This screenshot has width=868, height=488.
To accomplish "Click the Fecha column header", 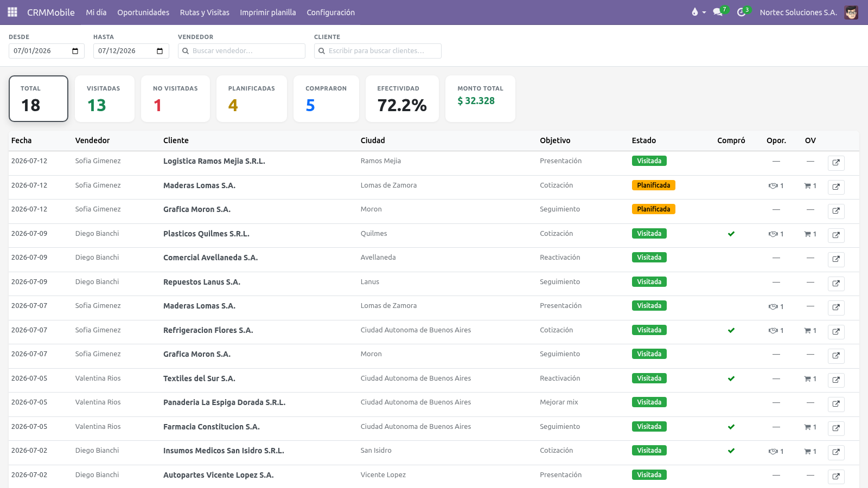I will 22,140.
